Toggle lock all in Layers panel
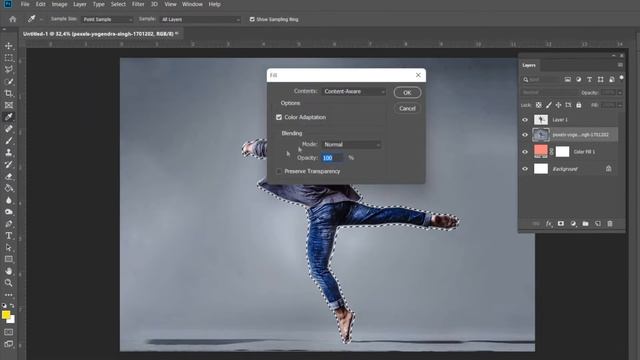This screenshot has width=640, height=360. [x=578, y=105]
